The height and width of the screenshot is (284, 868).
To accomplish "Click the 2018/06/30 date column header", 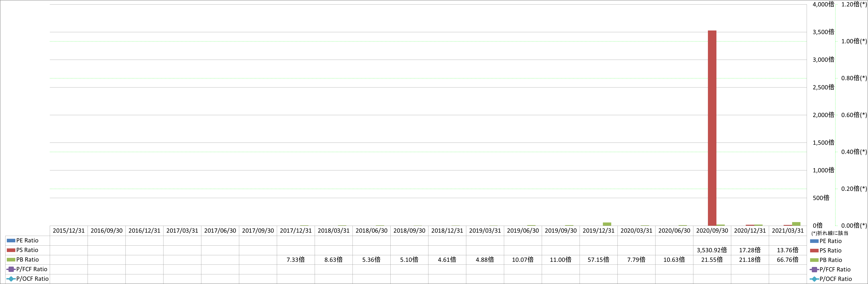I will pos(371,231).
